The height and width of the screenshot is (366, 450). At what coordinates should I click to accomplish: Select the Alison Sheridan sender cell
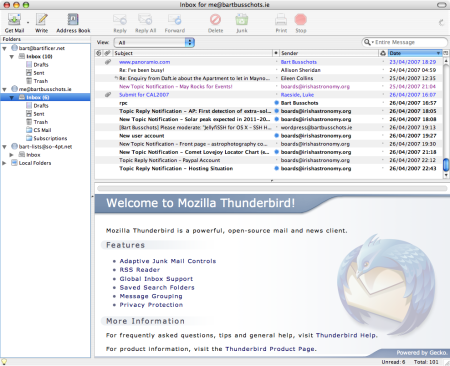coord(300,70)
